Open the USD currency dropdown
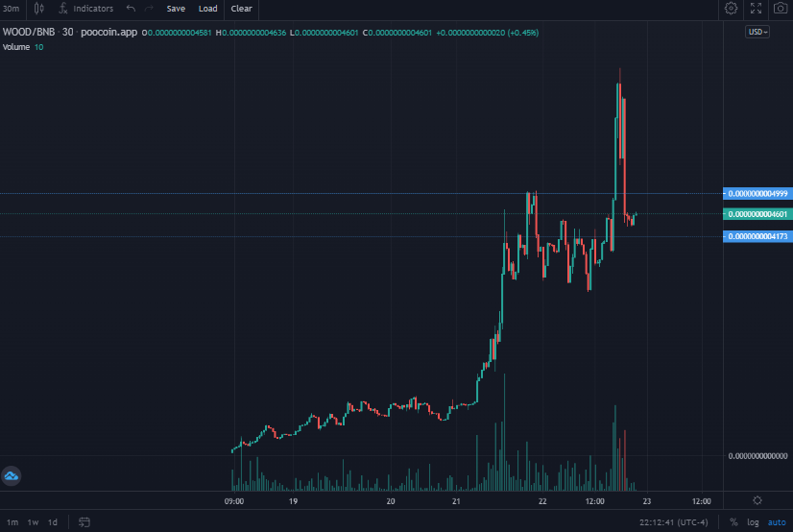This screenshot has width=793, height=532. (757, 32)
